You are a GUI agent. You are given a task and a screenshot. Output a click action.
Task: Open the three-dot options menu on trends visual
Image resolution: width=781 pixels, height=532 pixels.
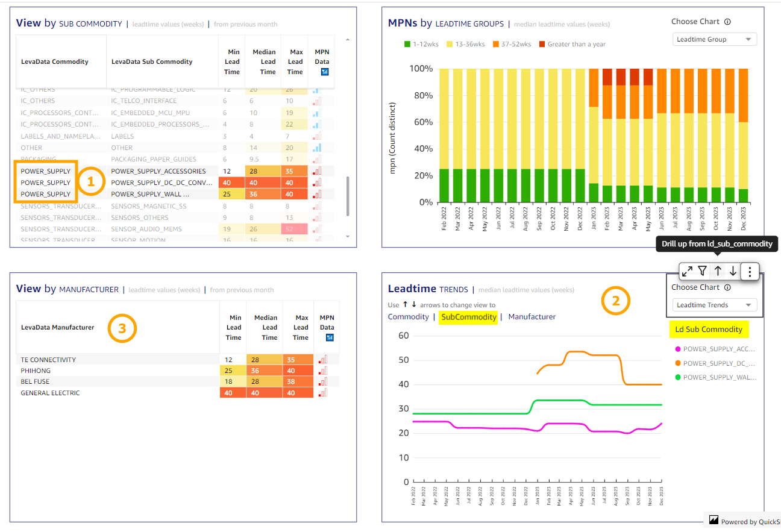(750, 272)
